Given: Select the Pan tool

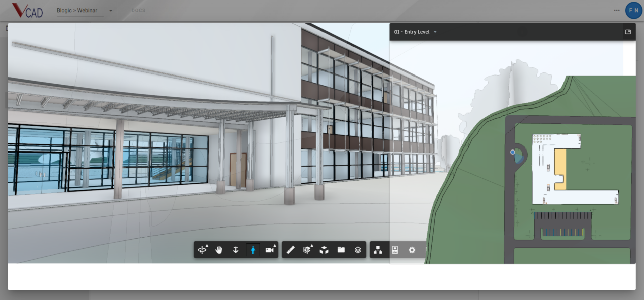Looking at the screenshot, I should click(219, 249).
